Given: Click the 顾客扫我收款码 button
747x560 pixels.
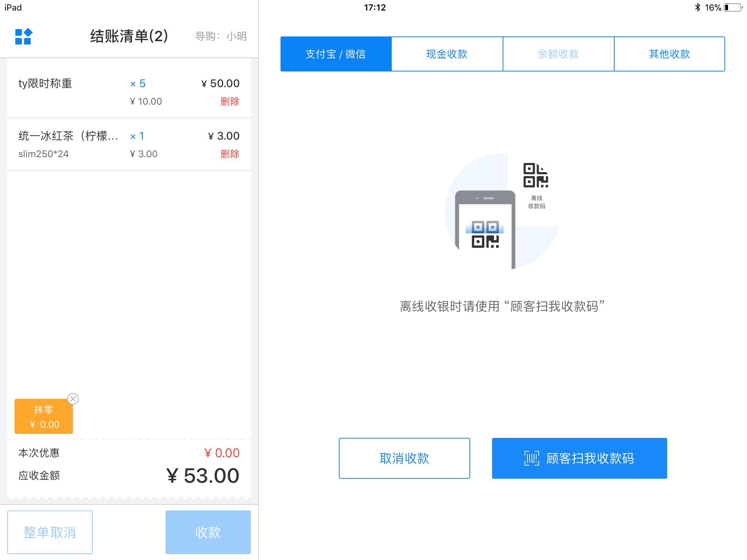Looking at the screenshot, I should point(580,458).
